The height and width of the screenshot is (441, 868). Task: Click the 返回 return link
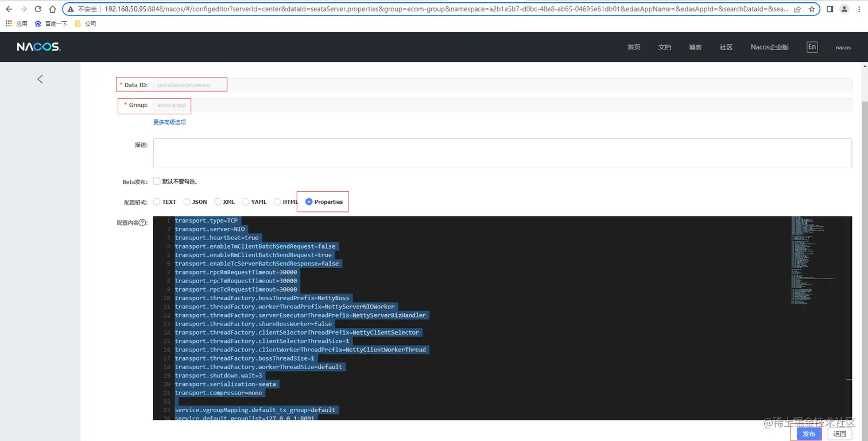839,434
